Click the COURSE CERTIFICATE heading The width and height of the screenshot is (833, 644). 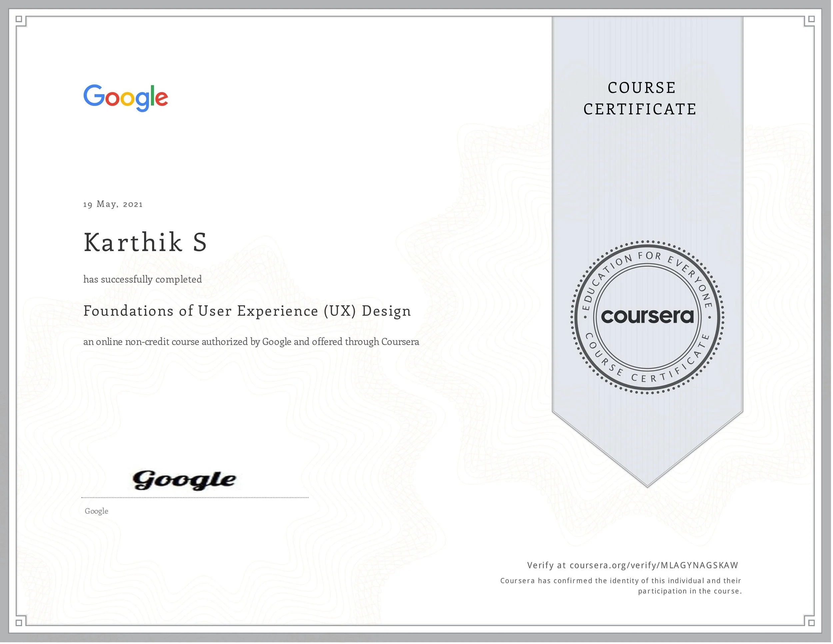click(641, 98)
